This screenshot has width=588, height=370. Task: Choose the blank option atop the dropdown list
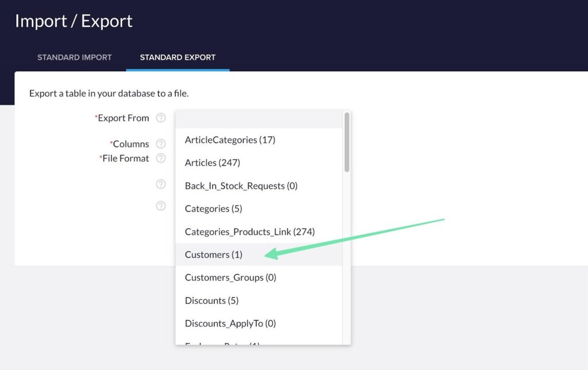tap(258, 120)
